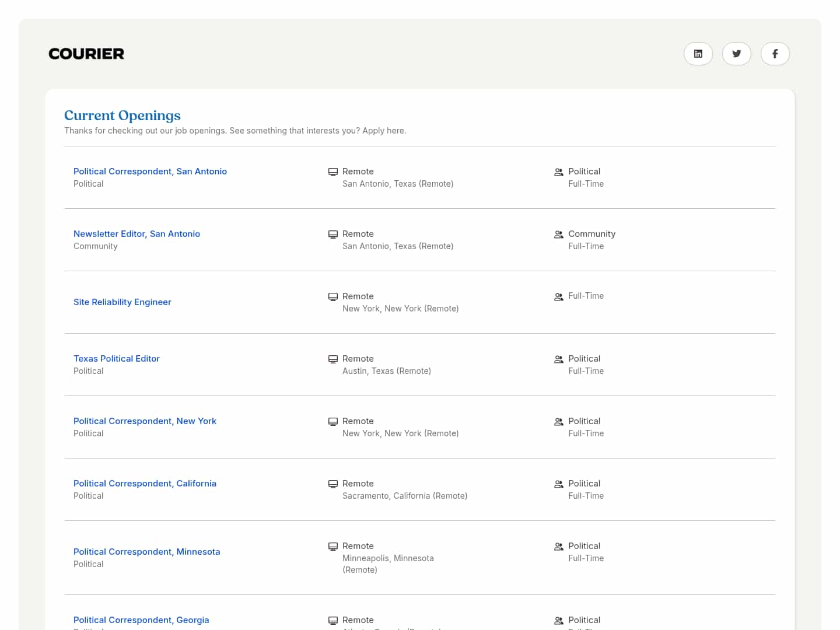Viewport: 840px width, 630px height.
Task: View Political Correspondent, Minnesota job details
Action: tap(146, 552)
